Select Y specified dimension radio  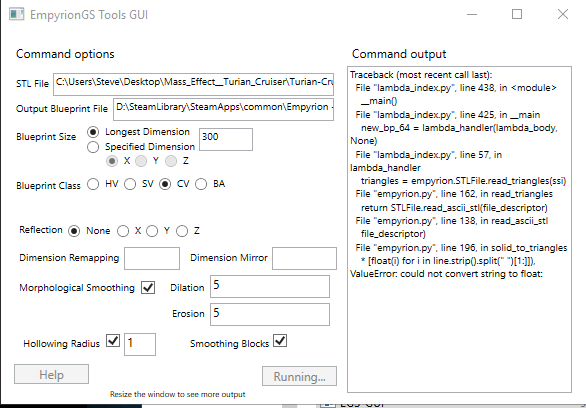tap(141, 161)
